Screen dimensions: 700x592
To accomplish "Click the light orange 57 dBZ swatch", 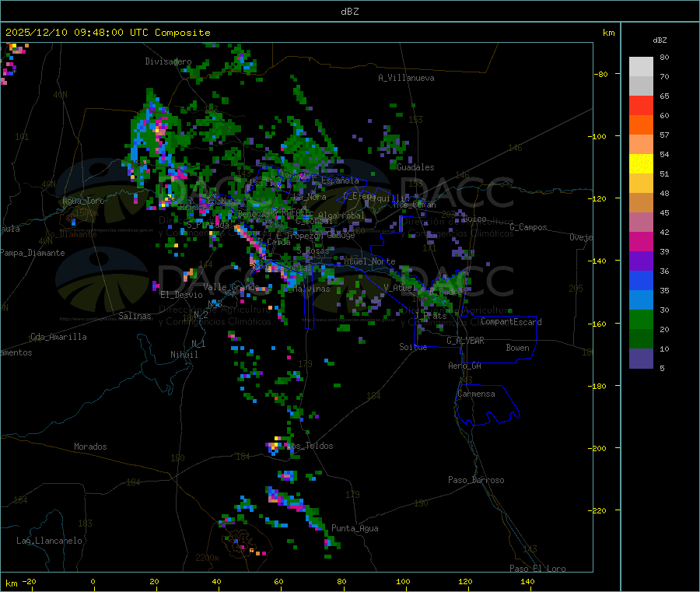I will pyautogui.click(x=641, y=144).
